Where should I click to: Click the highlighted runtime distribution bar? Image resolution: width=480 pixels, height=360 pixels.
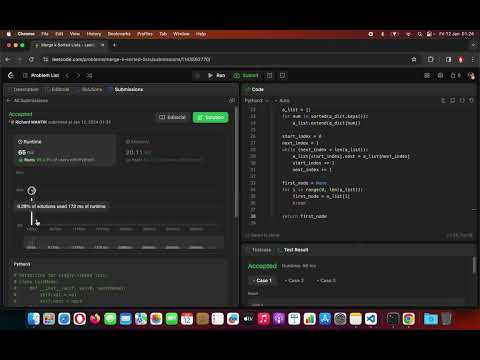tap(32, 218)
